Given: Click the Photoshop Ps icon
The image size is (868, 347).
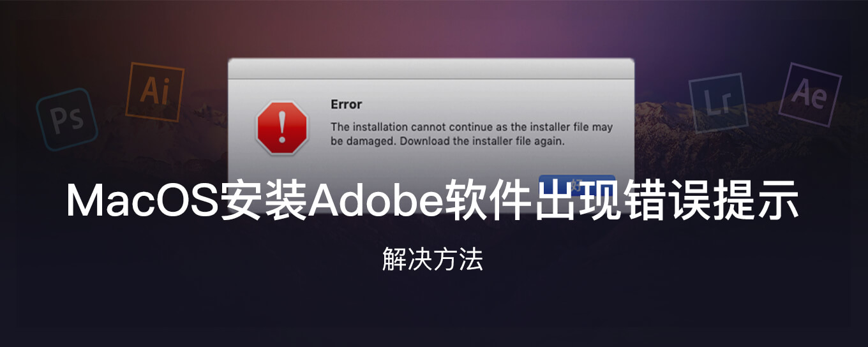Looking at the screenshot, I should point(66,119).
